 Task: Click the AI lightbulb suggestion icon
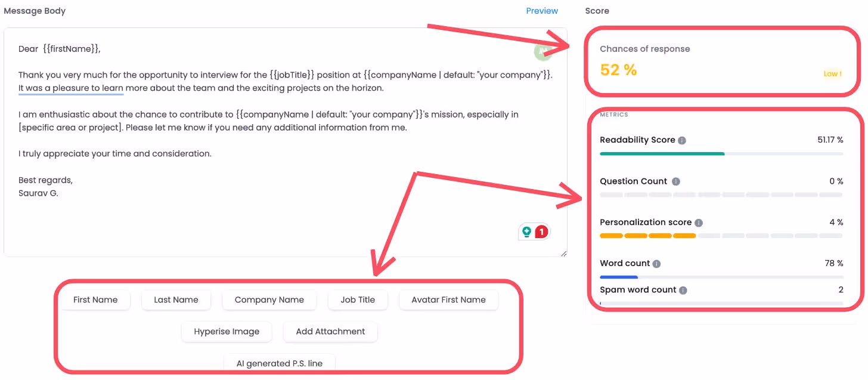528,231
